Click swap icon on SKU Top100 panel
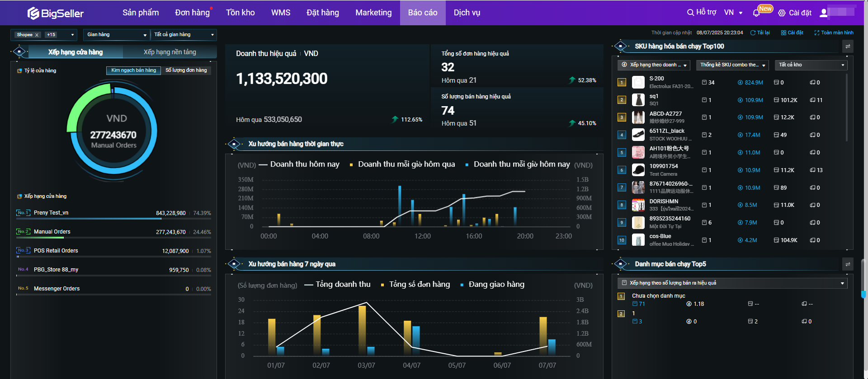 pos(848,47)
